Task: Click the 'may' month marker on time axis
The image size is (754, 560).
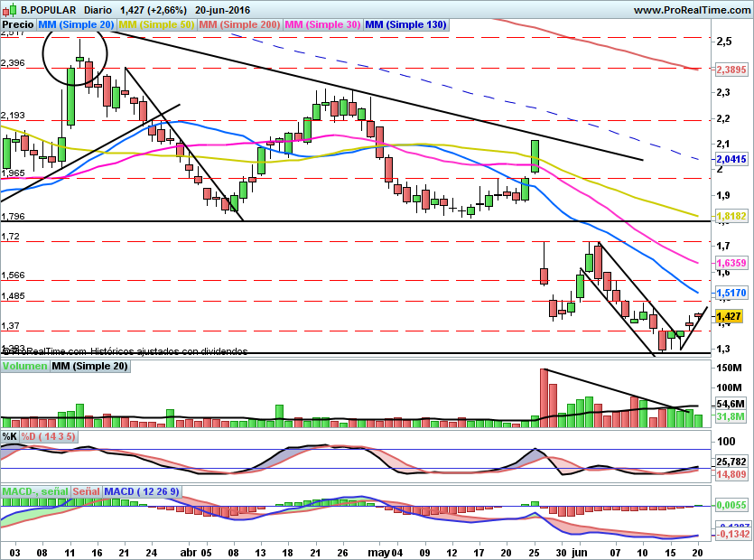Action: click(378, 552)
